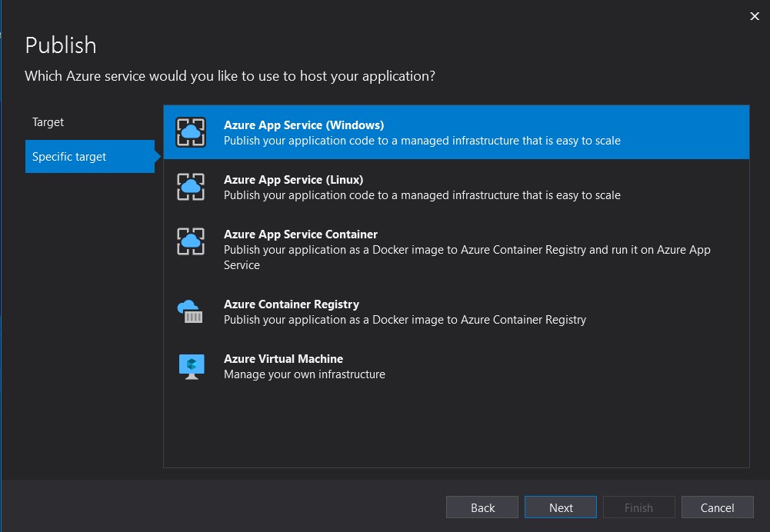Click the 'run it on Azure App Service' description
This screenshot has width=770, height=532.
pos(467,258)
